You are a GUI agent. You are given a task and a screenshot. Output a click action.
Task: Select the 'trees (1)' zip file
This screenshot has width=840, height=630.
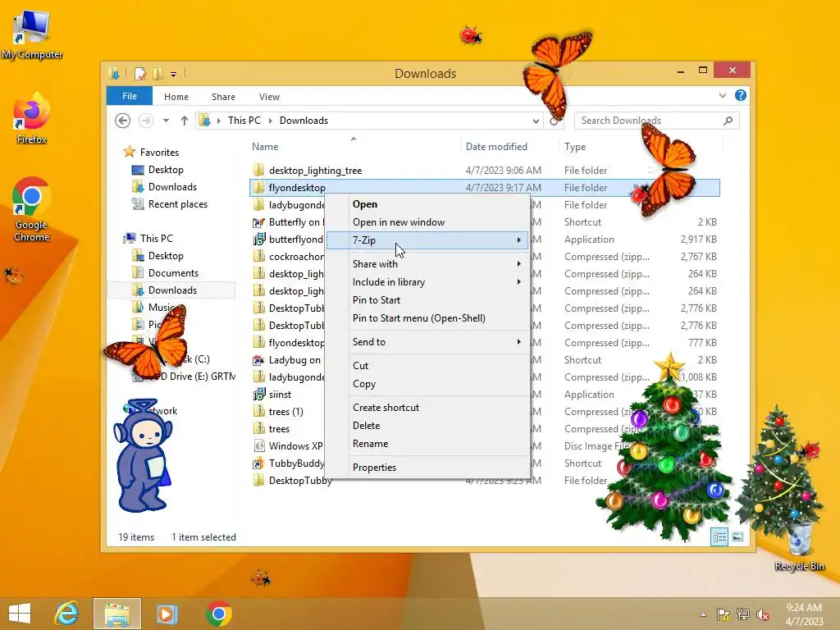coord(279,412)
